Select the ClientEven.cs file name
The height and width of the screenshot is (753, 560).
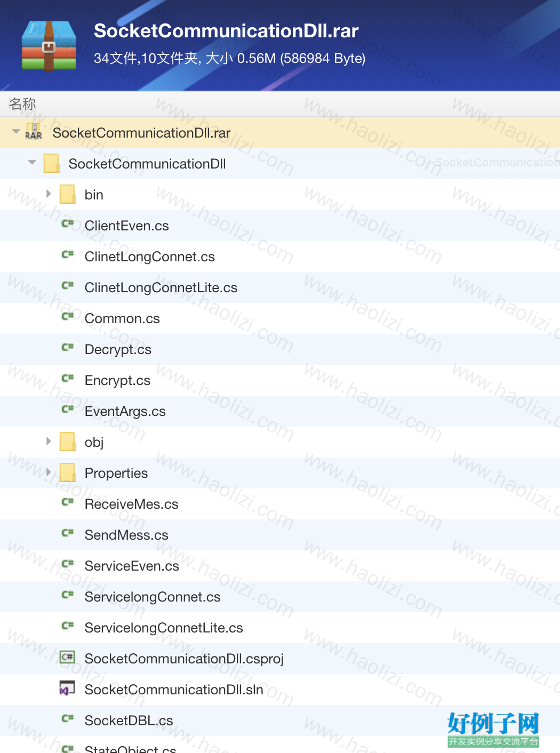tap(127, 226)
